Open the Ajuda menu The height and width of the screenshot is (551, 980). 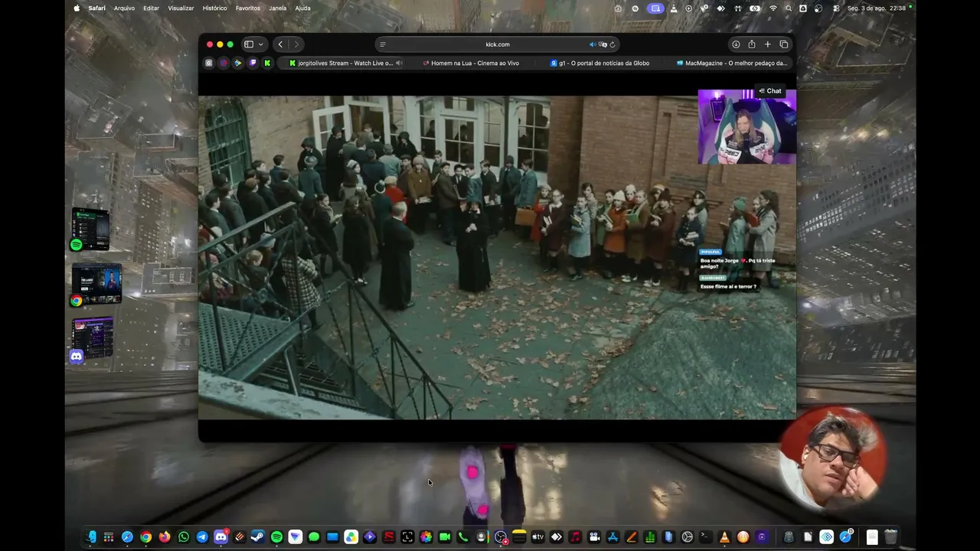(x=302, y=8)
